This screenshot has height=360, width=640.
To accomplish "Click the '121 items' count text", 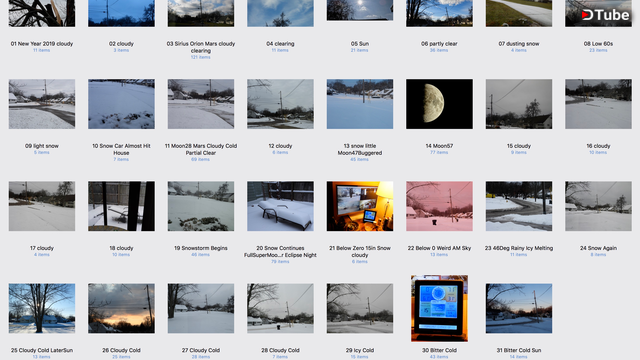I will 201,57.
